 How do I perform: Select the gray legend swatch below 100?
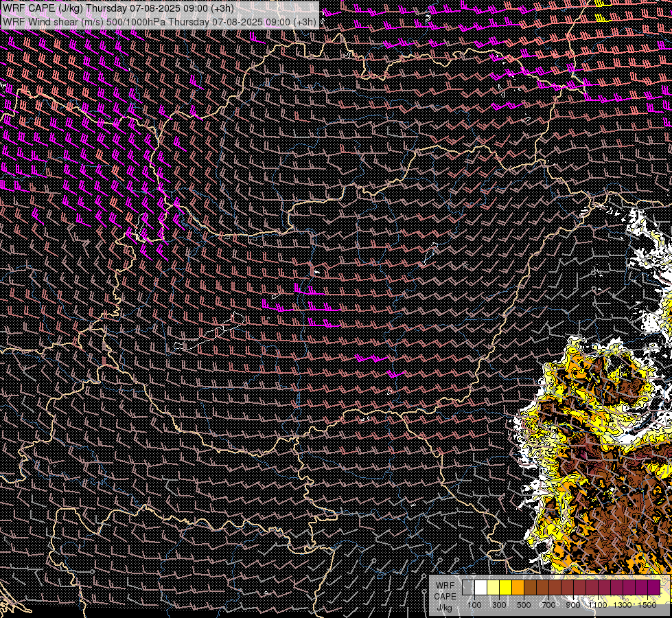[468, 587]
